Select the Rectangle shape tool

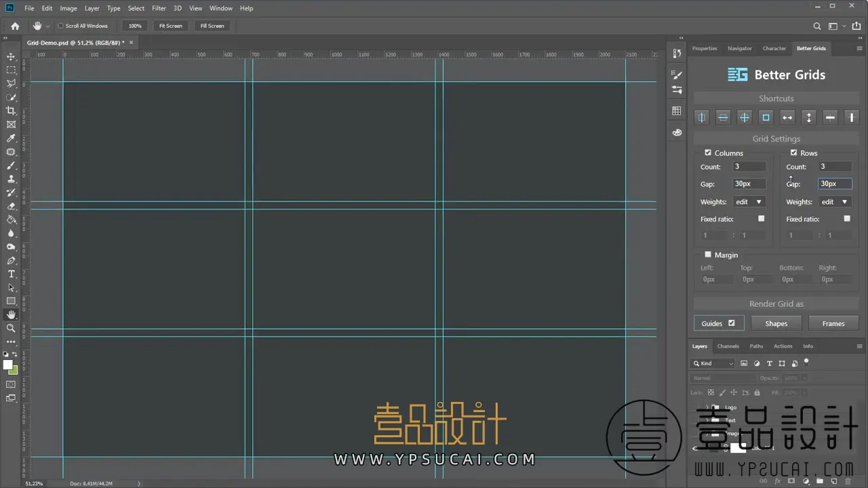(x=11, y=301)
